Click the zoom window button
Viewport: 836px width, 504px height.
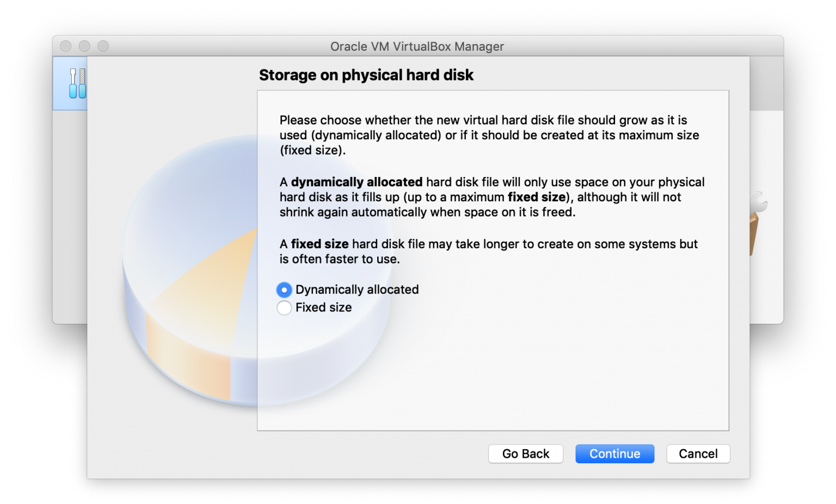pos(103,46)
